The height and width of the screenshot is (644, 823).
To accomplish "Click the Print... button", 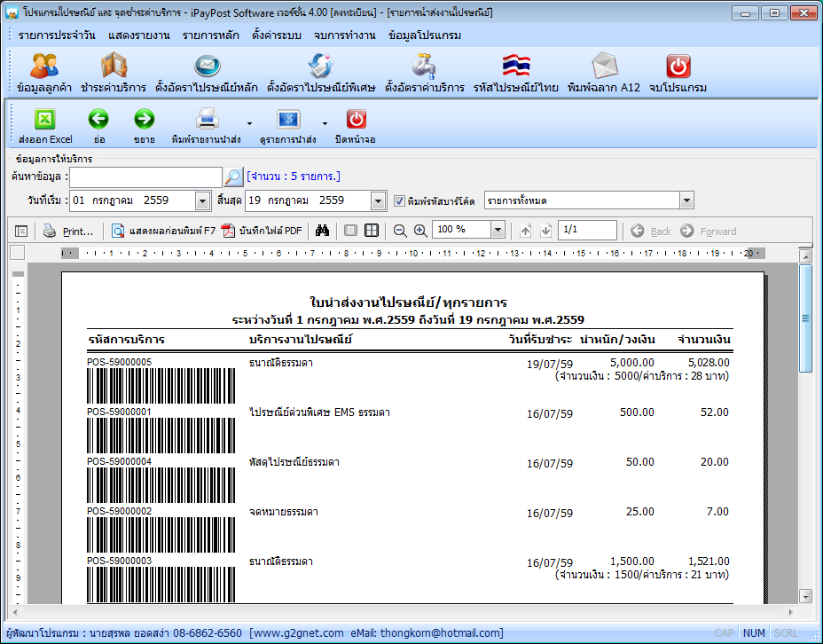I will click(69, 231).
